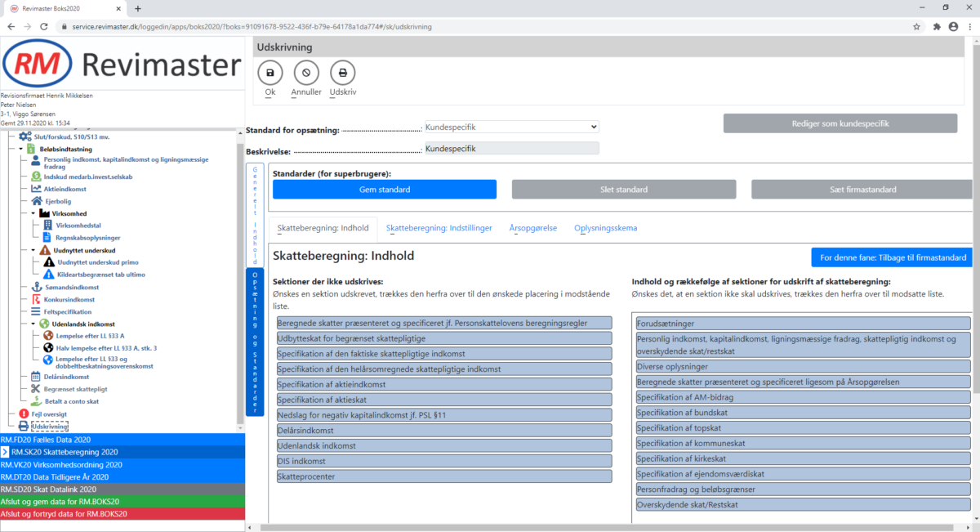Image resolution: width=980 pixels, height=532 pixels.
Task: Click Rediger som kundespecifik button
Action: (840, 123)
